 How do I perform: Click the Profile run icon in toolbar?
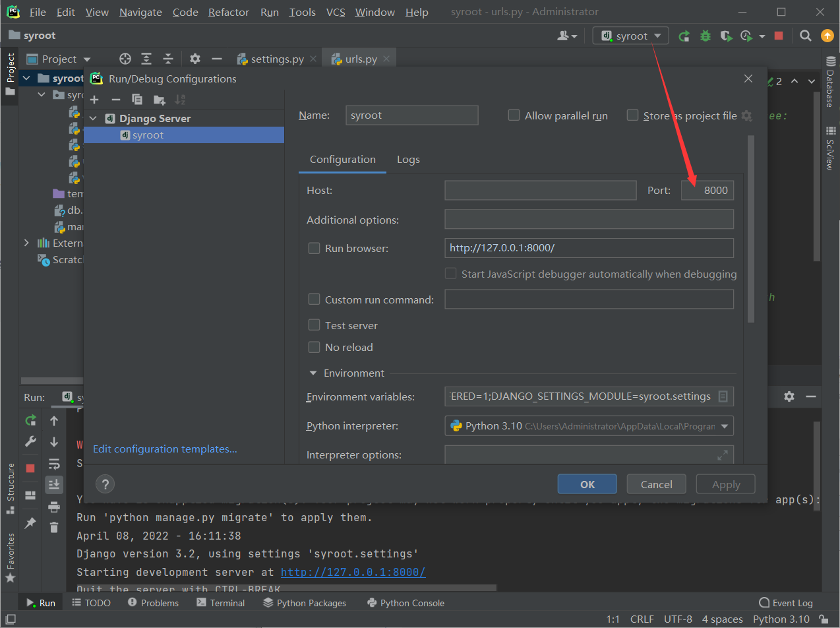[x=746, y=36]
